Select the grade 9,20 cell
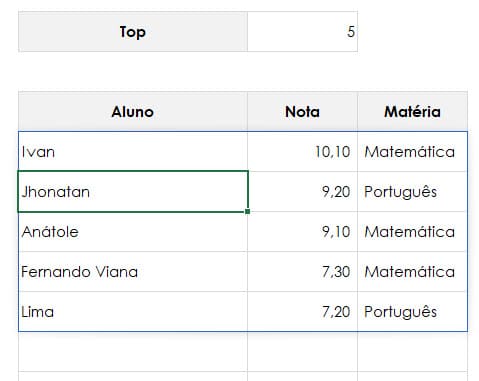Image resolution: width=479 pixels, height=381 pixels. click(302, 192)
